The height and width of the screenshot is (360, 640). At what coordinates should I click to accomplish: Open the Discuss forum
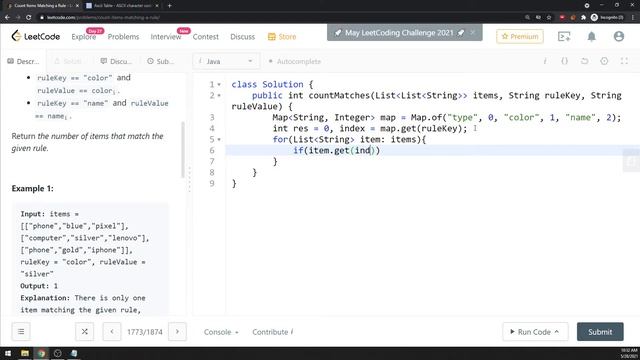tap(242, 37)
